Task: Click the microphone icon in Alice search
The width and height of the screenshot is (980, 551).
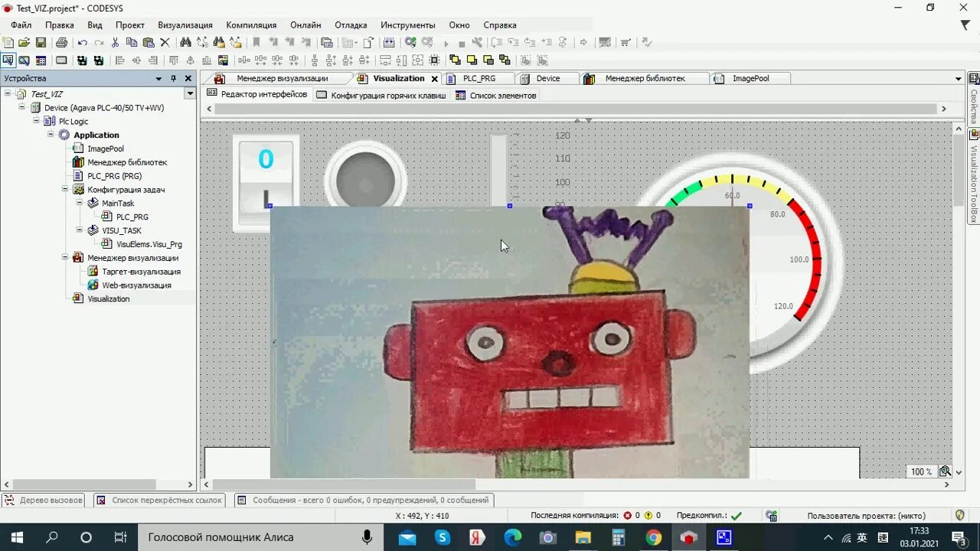Action: tap(367, 537)
